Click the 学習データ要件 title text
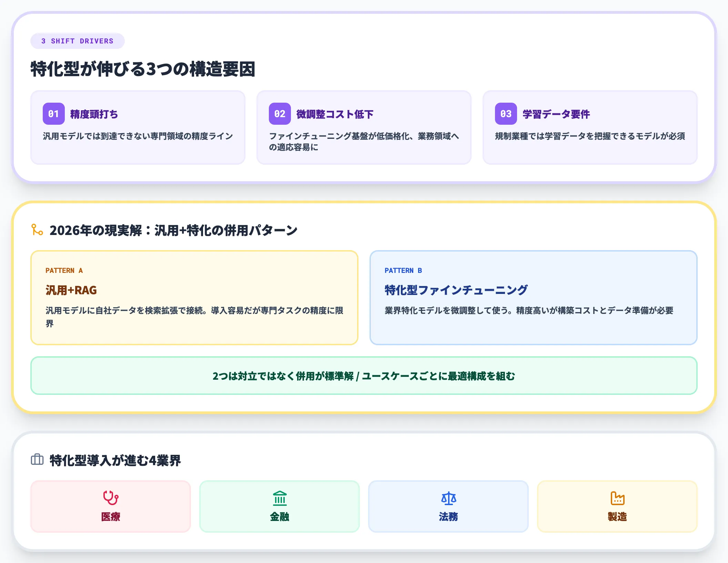 click(x=556, y=114)
